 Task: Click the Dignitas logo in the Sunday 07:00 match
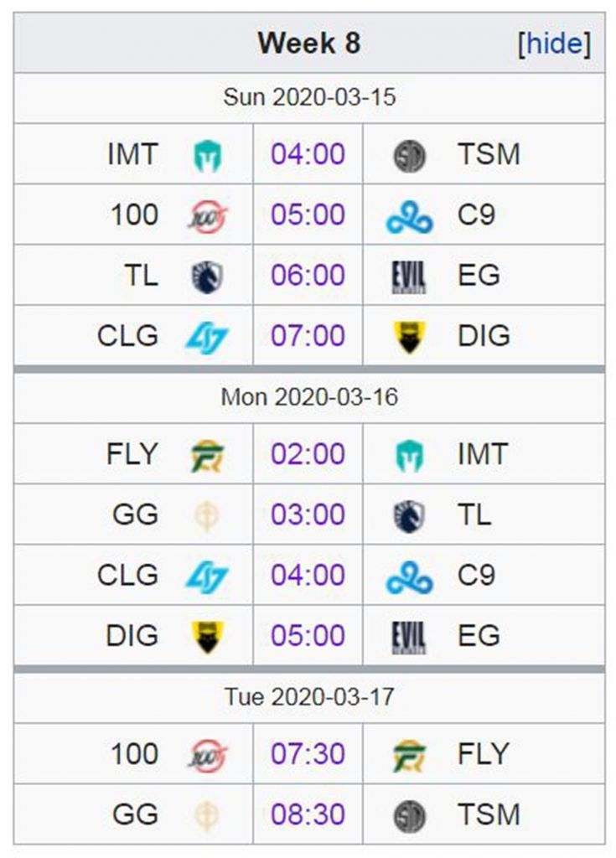(410, 337)
